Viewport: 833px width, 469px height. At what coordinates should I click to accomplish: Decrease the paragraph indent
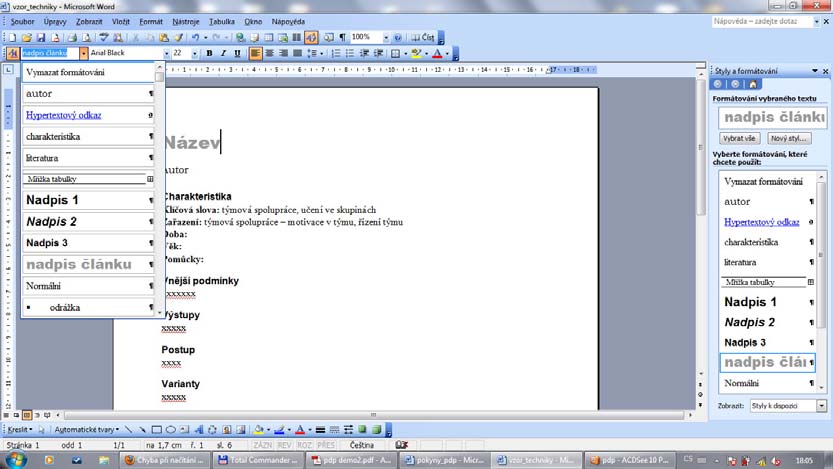coord(364,53)
